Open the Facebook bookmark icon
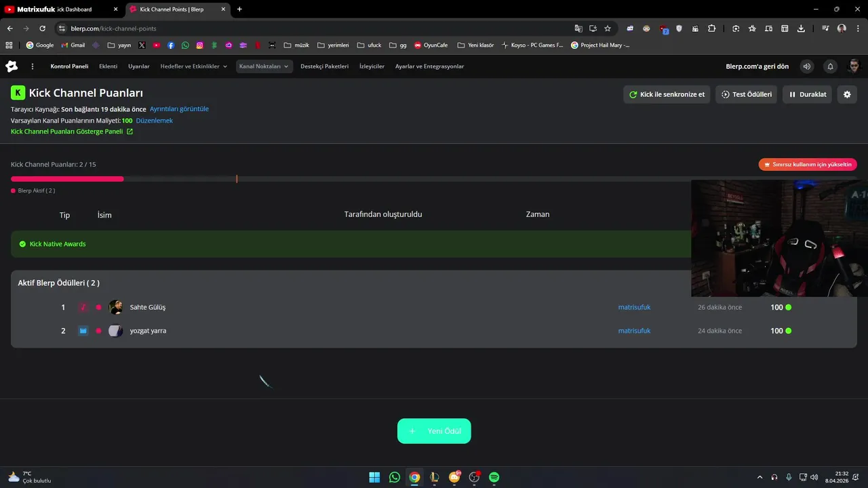 pos(171,45)
